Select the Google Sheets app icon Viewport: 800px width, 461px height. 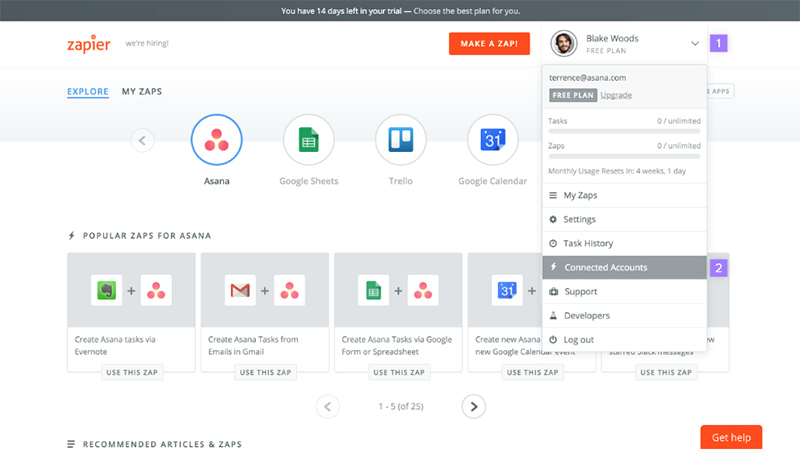click(x=309, y=141)
